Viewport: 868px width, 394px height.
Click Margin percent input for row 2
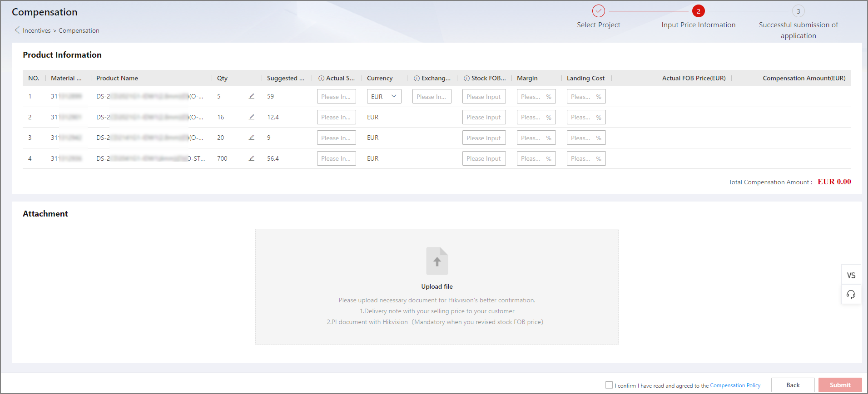click(536, 117)
